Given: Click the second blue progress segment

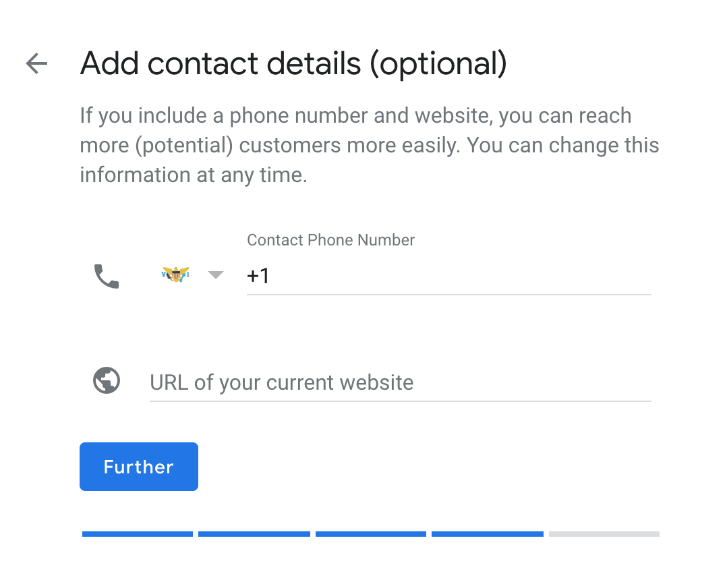Looking at the screenshot, I should click(x=254, y=534).
